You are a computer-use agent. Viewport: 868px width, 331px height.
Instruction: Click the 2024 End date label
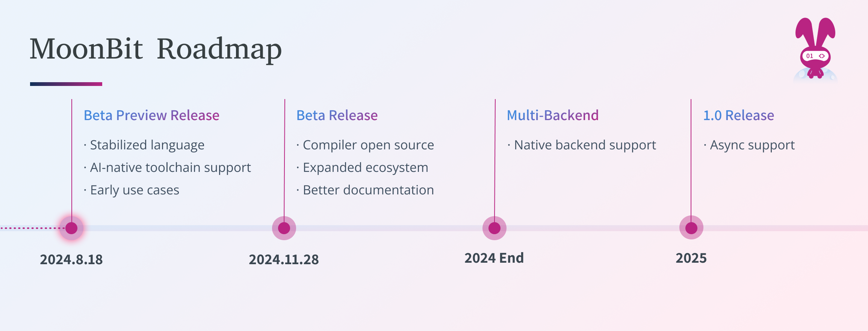494,258
